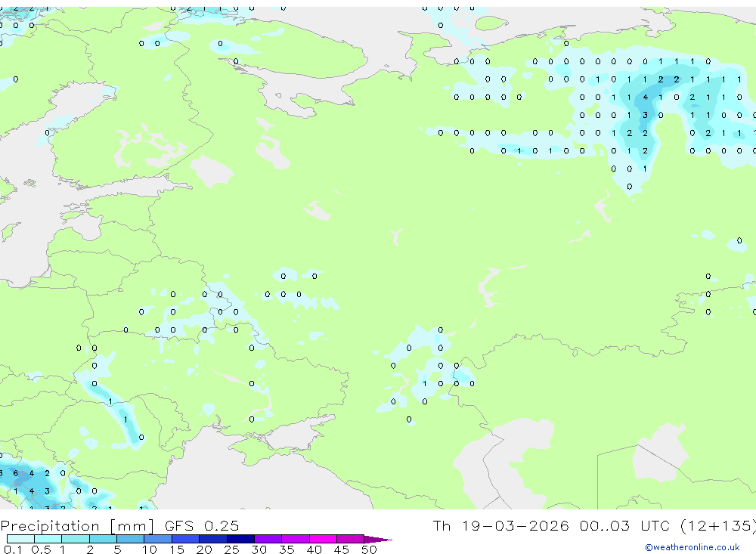Viewport: 756px width, 554px height.
Task: Select the 'GFS 0.25' model label
Action: (202, 525)
